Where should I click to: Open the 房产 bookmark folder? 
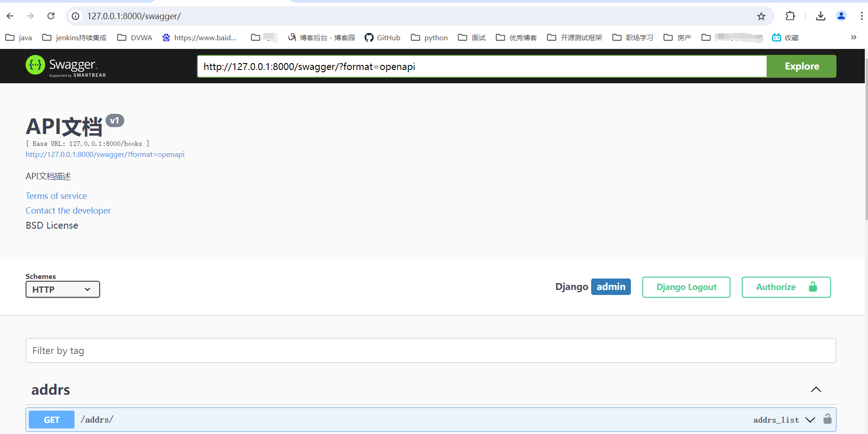[677, 38]
